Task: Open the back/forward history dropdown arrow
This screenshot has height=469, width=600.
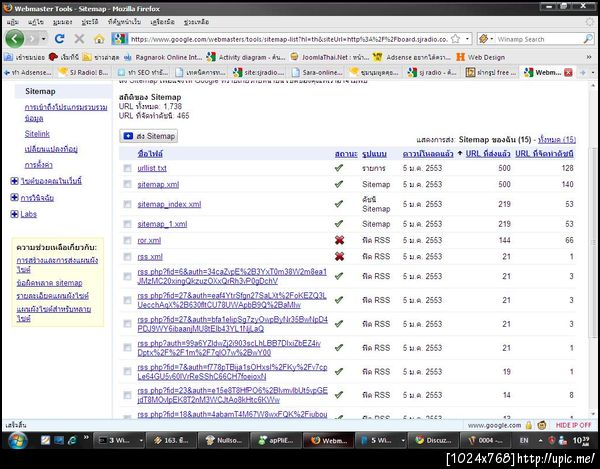Action: [44, 39]
